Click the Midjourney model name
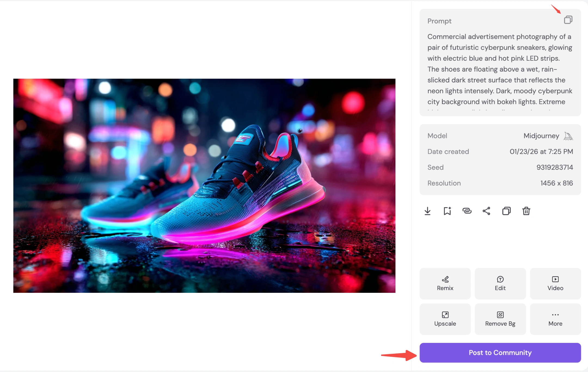The width and height of the screenshot is (588, 372). [541, 136]
